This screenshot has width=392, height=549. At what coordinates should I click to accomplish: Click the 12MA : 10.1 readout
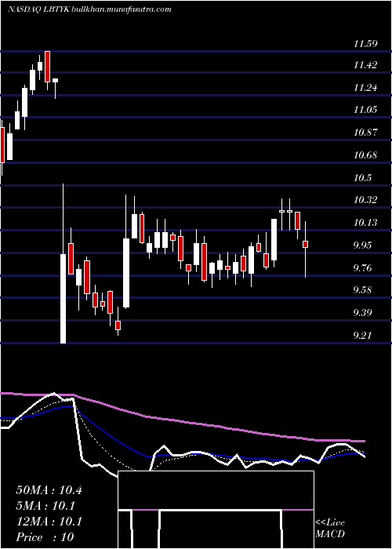(49, 522)
